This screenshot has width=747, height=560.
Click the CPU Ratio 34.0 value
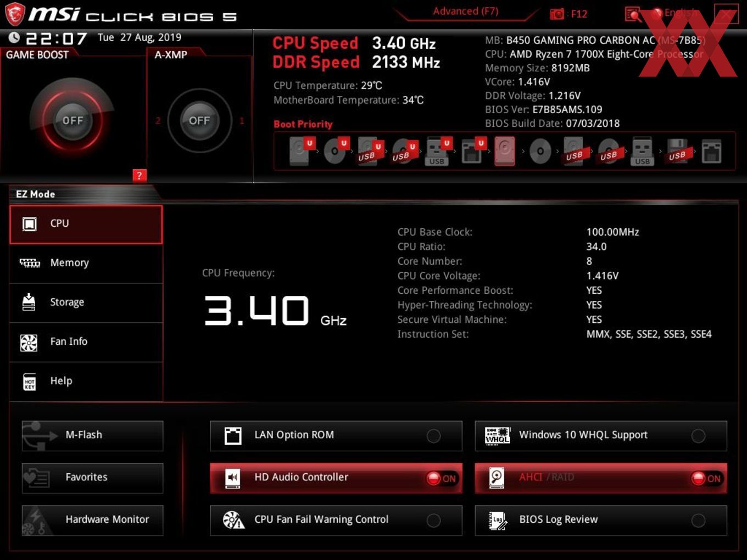click(x=597, y=247)
